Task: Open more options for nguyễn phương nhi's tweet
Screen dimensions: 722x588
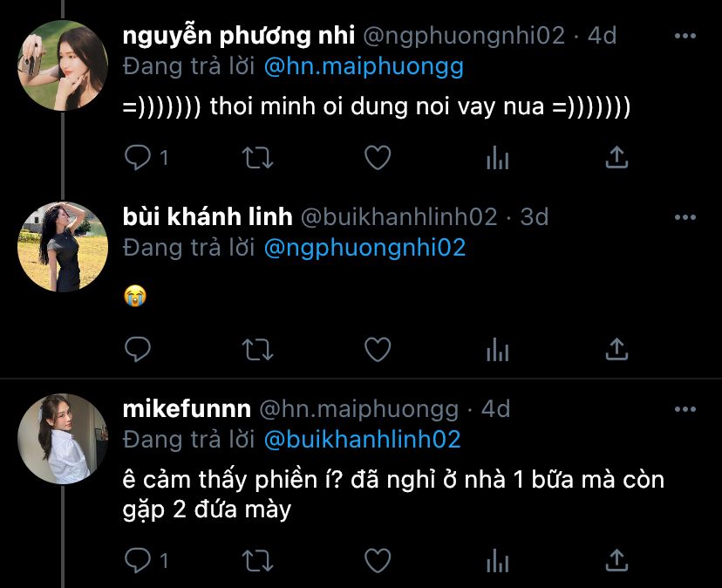Action: (x=685, y=36)
